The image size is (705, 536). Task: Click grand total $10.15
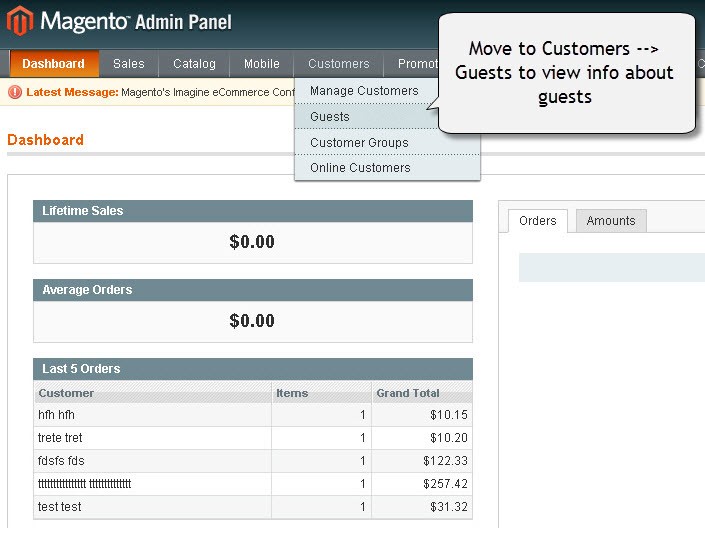(x=449, y=415)
